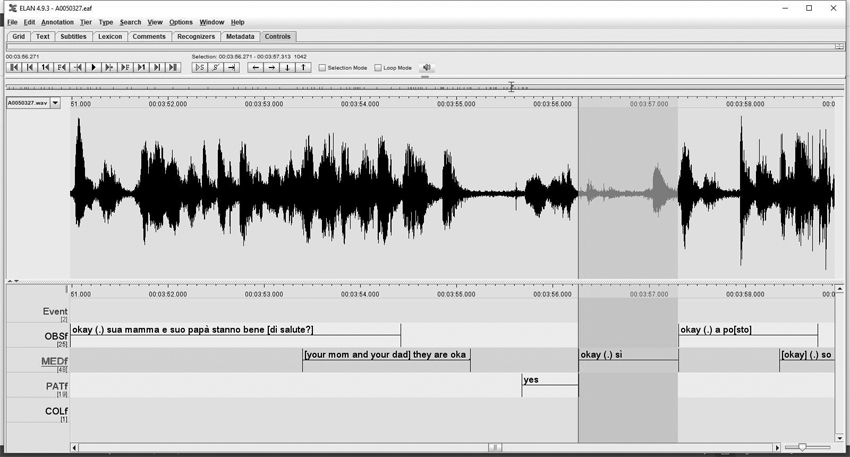Enable Loop Mode checkbox
Image resolution: width=850 pixels, height=457 pixels.
point(378,68)
